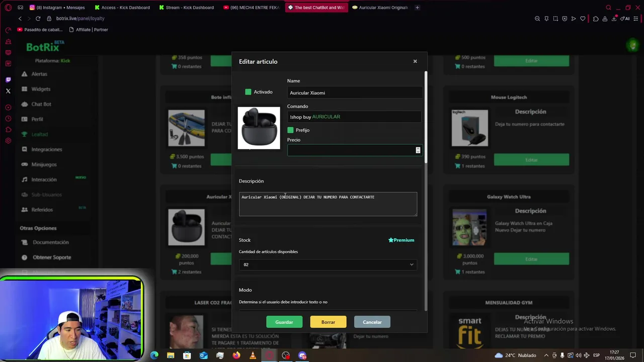Image resolution: width=644 pixels, height=362 pixels.
Task: Switch to MECH4 ENTRE FEKA YouTube tab
Action: click(251, 8)
